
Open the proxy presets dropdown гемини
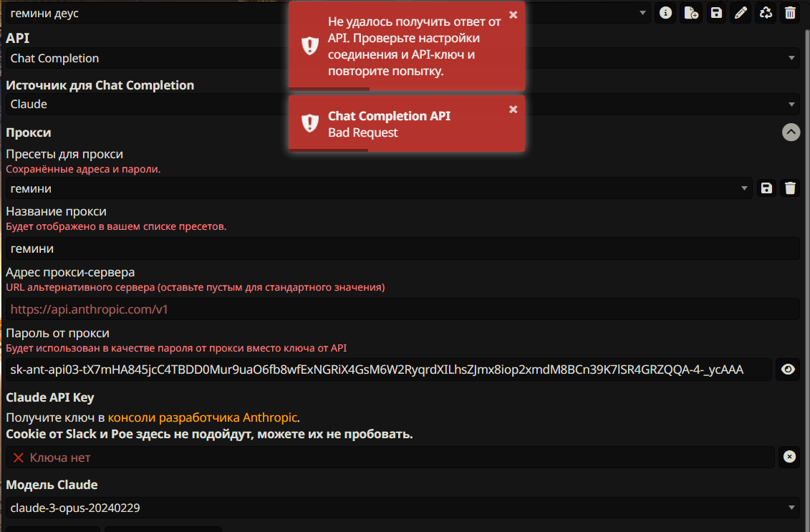(378, 188)
